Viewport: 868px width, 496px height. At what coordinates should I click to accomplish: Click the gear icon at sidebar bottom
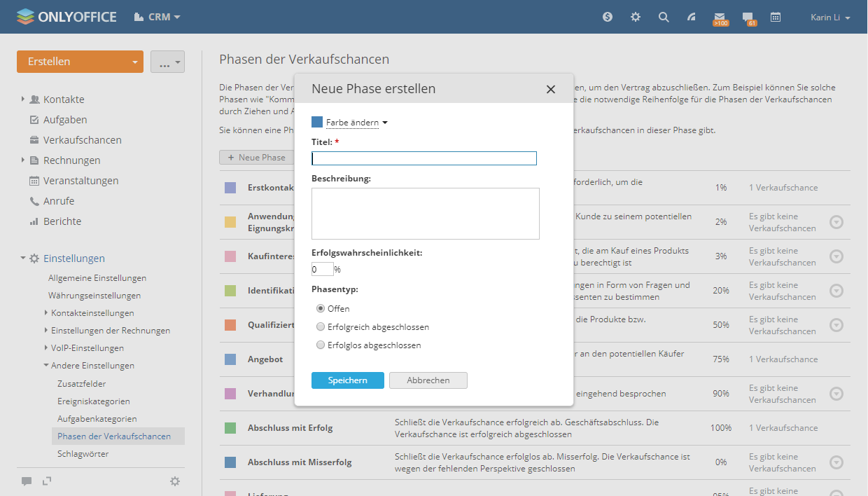[175, 481]
